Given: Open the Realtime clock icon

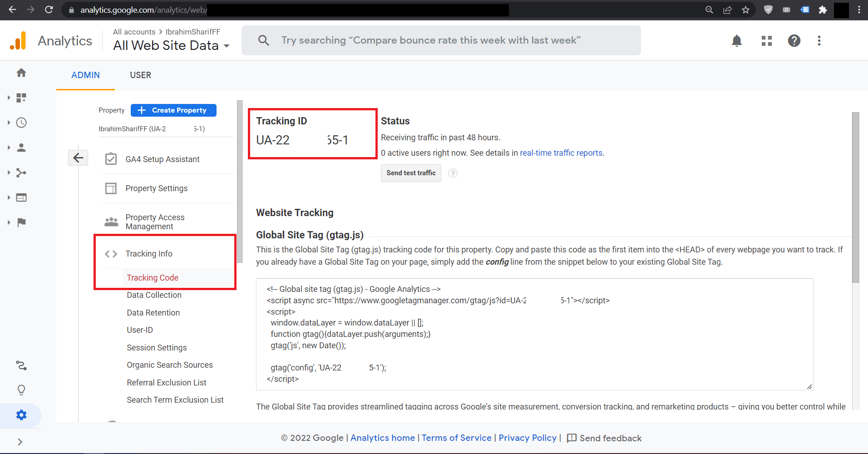Looking at the screenshot, I should [x=21, y=123].
